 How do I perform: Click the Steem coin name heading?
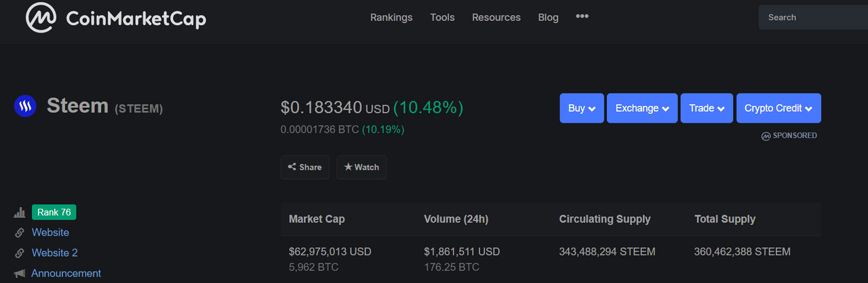click(77, 106)
